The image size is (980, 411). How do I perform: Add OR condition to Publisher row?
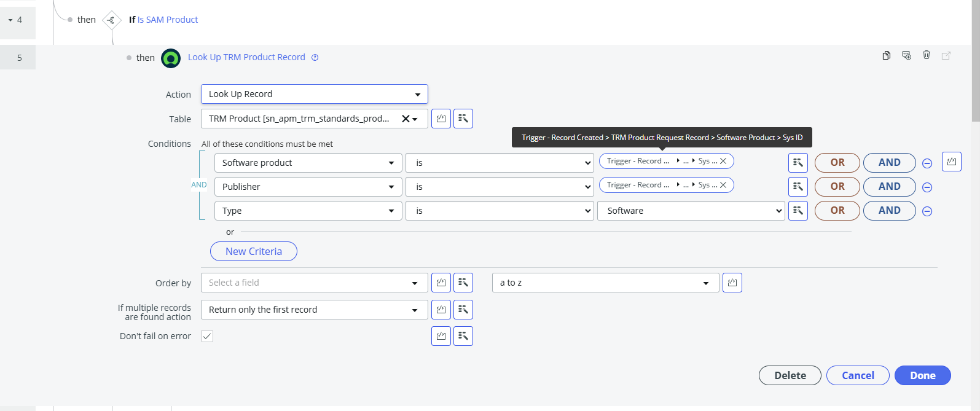(x=837, y=187)
